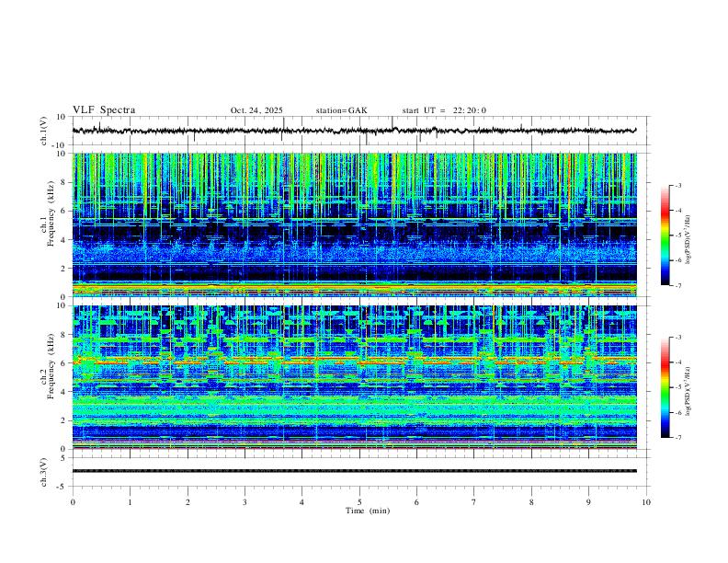Click the ch.2 spectrogram color scale bar

665,387
